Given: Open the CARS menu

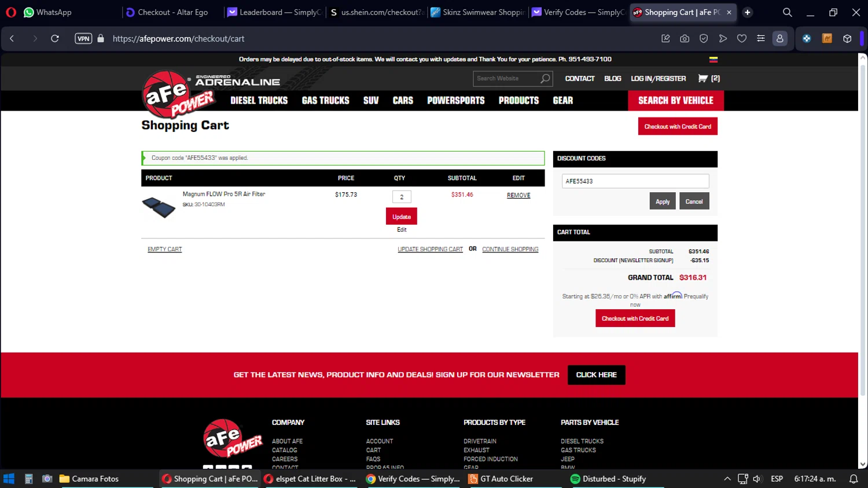Looking at the screenshot, I should (x=403, y=101).
